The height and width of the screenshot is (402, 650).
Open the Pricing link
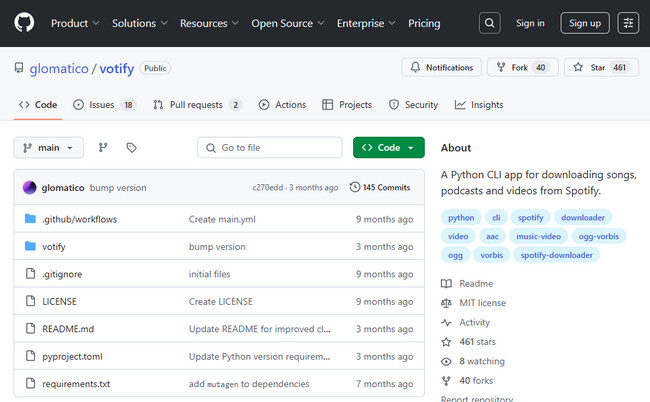424,23
